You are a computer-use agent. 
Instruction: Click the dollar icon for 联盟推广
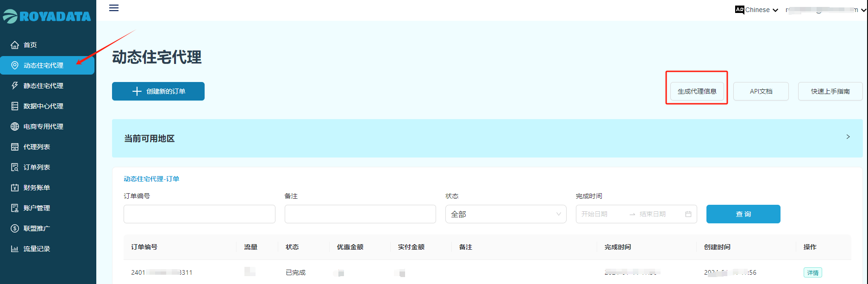[15, 228]
